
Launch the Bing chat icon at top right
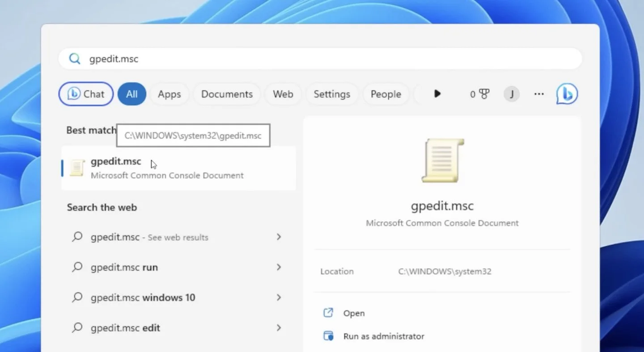point(567,94)
